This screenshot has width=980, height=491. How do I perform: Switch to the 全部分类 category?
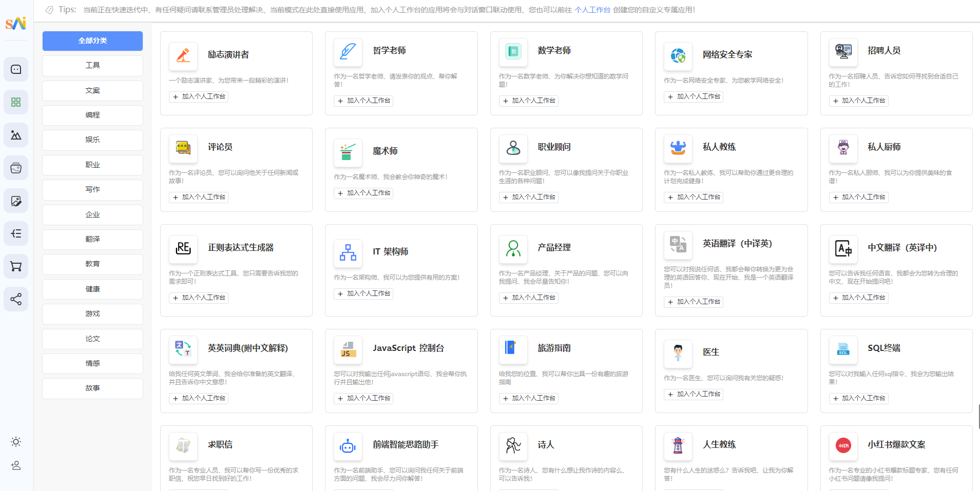point(92,41)
